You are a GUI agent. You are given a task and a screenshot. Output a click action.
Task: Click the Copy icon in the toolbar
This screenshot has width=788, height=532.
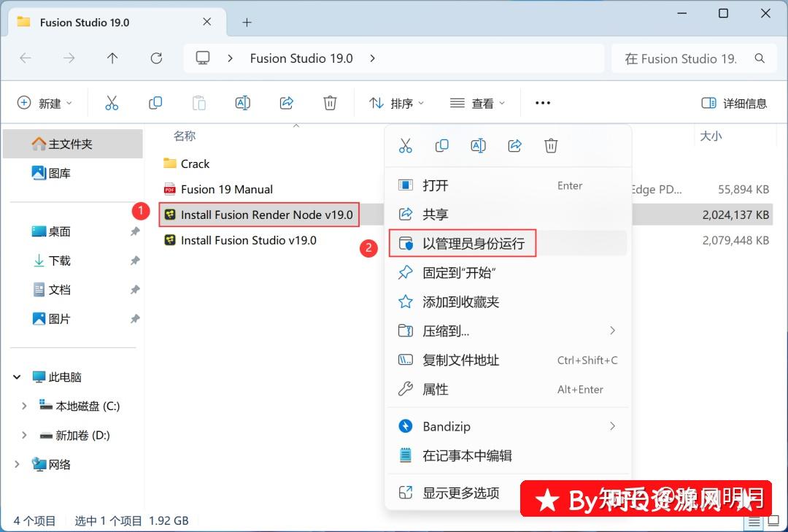(x=155, y=102)
